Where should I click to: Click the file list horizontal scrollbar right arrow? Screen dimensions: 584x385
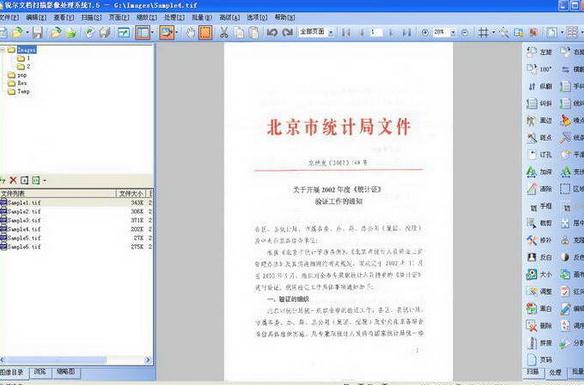click(x=148, y=360)
